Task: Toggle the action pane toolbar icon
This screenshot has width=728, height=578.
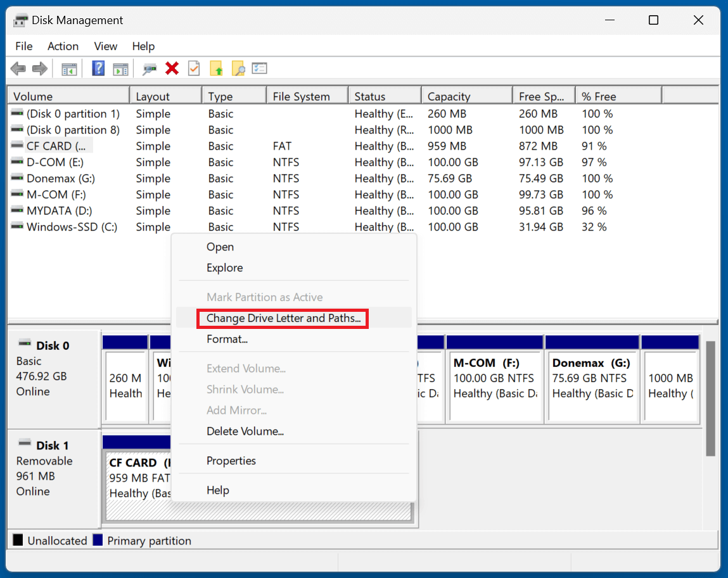Action: point(120,68)
